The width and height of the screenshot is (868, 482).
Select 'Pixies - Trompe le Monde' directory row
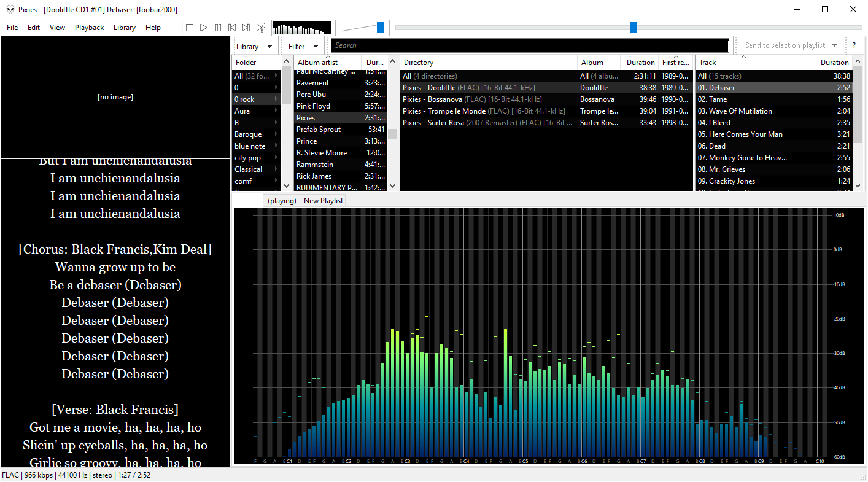pos(546,111)
